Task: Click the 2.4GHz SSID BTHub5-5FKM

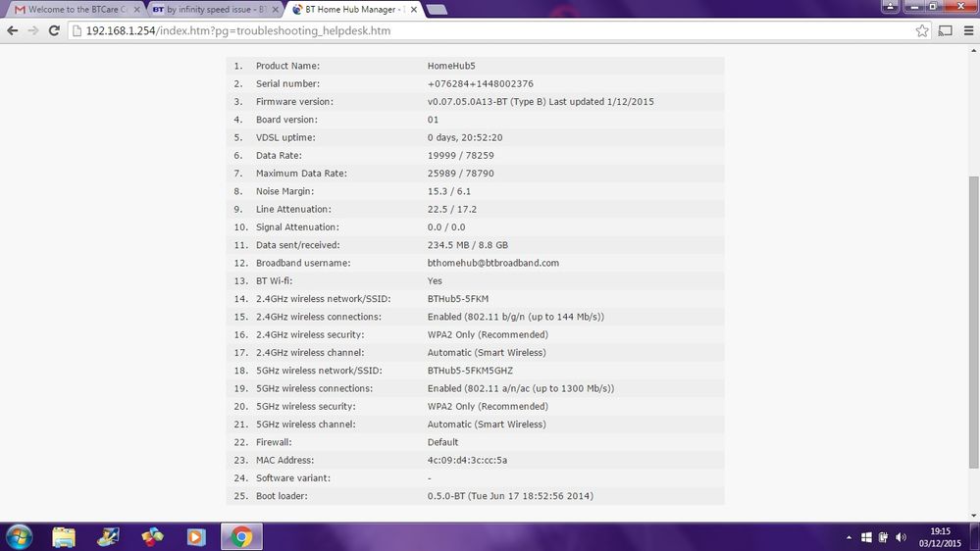Action: click(458, 299)
